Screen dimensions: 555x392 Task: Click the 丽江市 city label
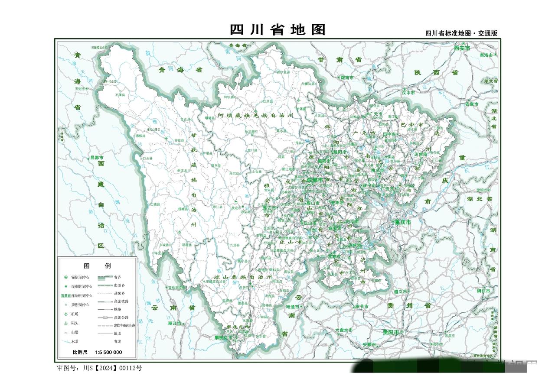tap(174, 324)
